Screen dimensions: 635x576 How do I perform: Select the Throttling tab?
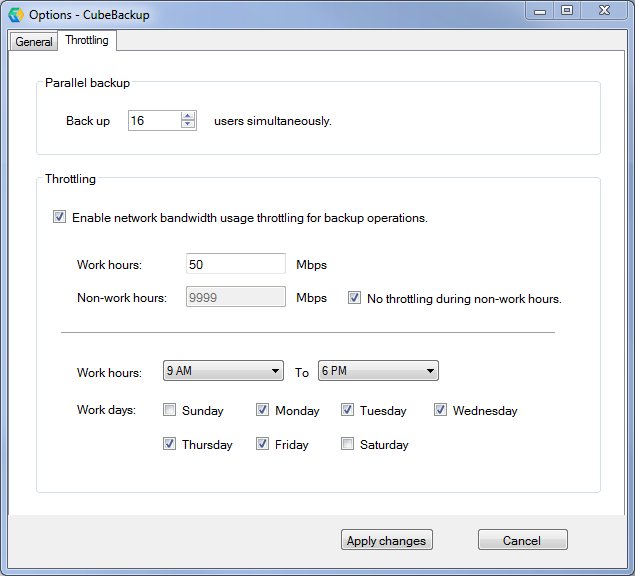87,40
